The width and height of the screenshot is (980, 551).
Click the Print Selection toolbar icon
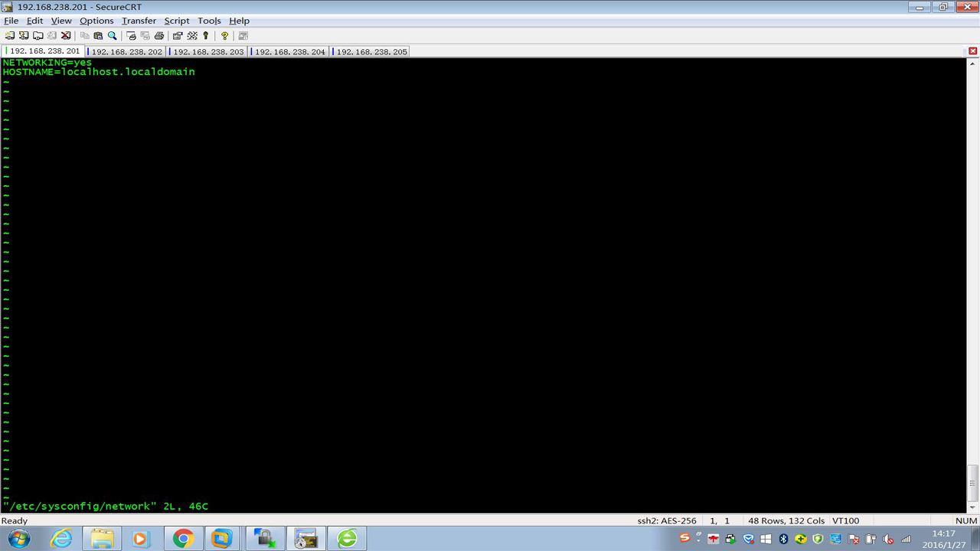145,36
